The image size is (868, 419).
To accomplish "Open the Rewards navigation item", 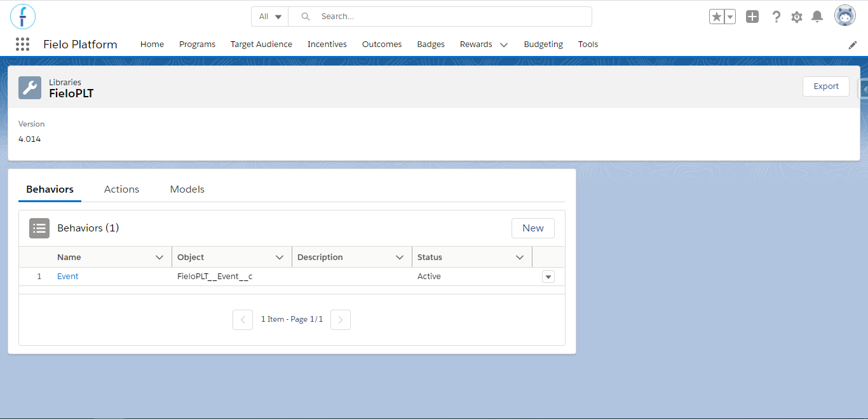I will (476, 45).
